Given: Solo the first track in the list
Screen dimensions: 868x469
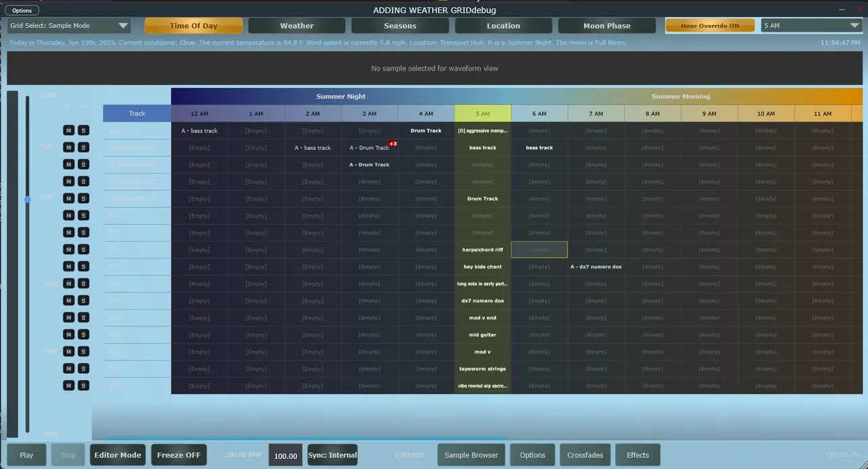Looking at the screenshot, I should pyautogui.click(x=83, y=130).
